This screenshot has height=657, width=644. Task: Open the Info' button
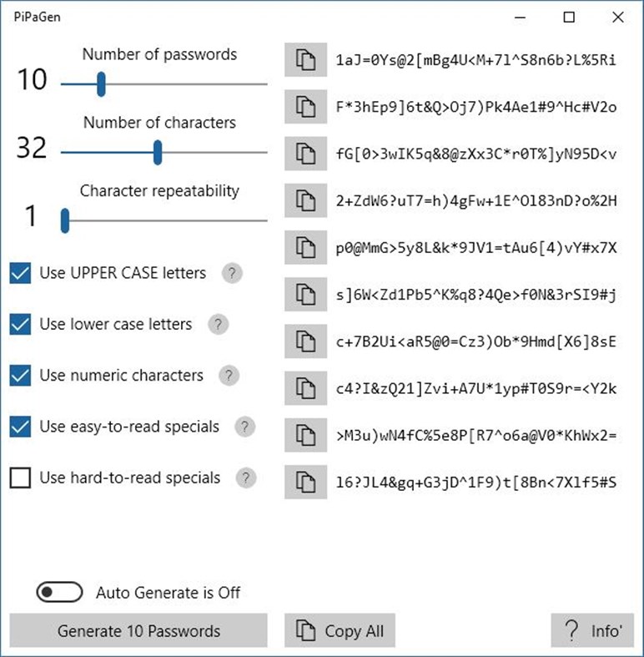[592, 631]
